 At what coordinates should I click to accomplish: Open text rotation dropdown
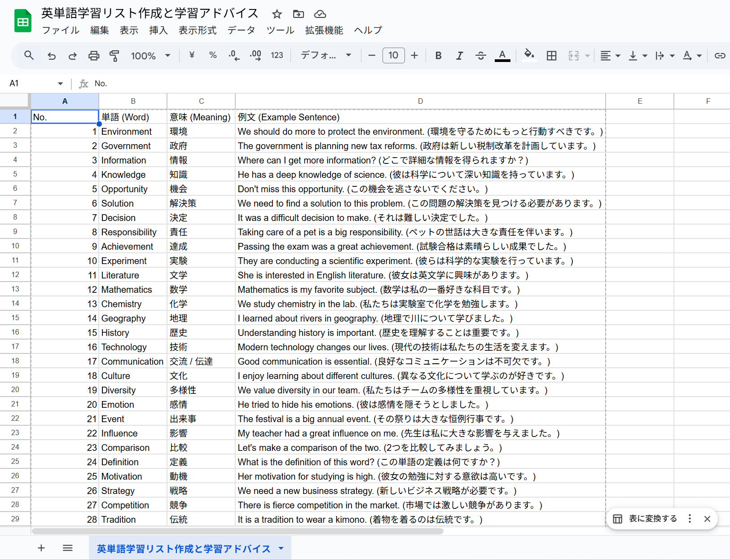point(692,55)
